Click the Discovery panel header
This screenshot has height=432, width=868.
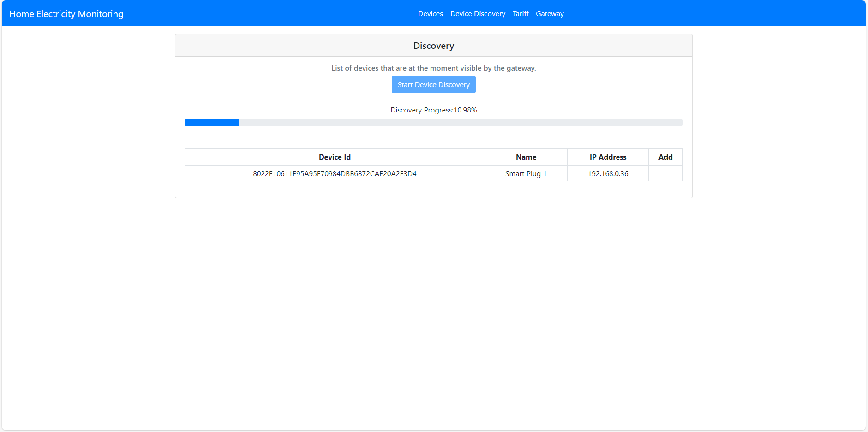coord(433,45)
